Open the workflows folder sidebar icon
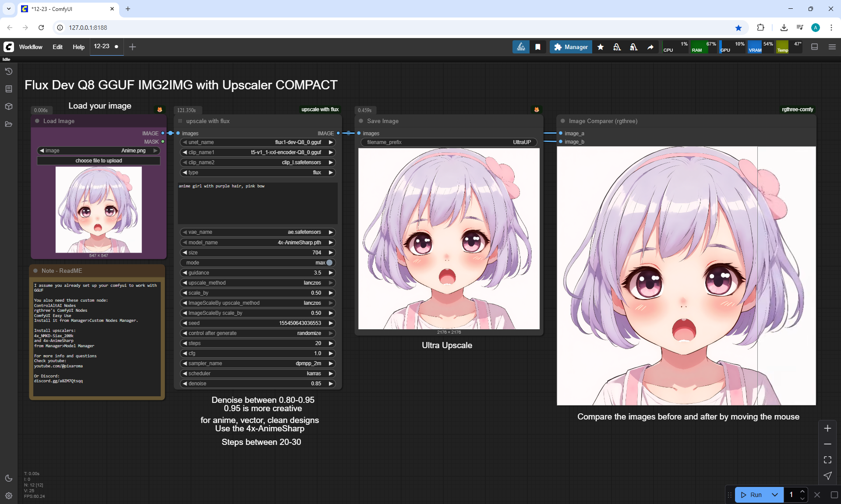 pos(9,124)
